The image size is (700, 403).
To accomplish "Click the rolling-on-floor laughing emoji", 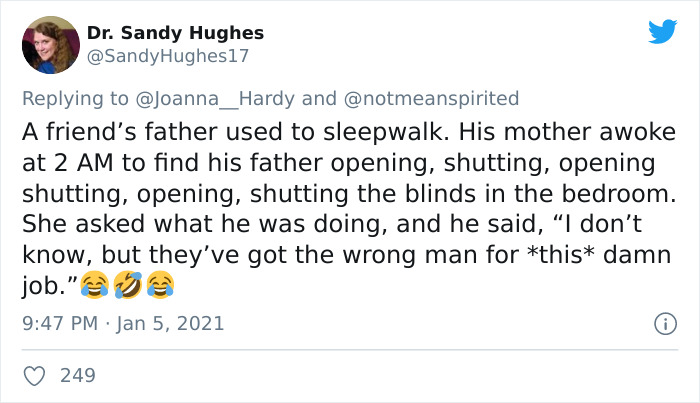I will click(128, 284).
